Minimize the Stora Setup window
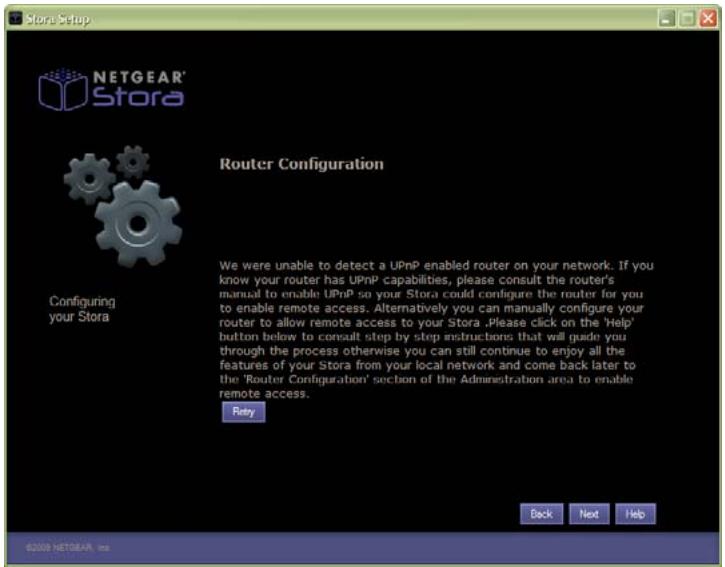 (666, 18)
